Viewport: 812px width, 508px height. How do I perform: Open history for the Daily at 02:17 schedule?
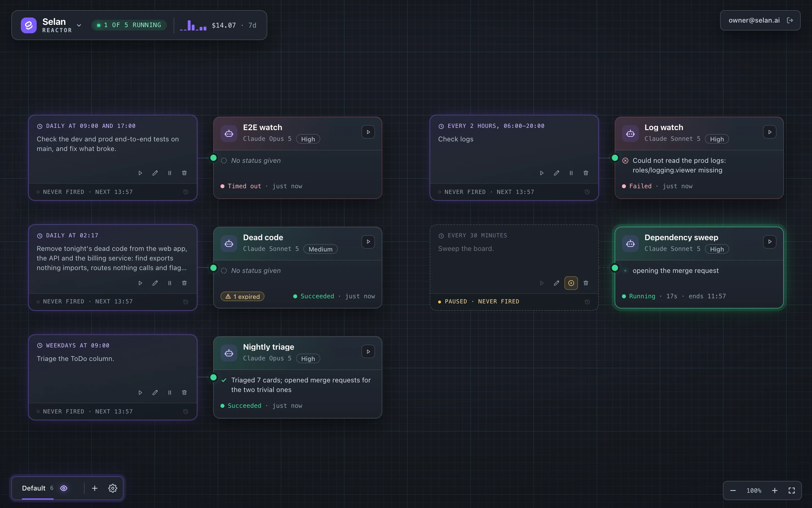click(x=186, y=302)
